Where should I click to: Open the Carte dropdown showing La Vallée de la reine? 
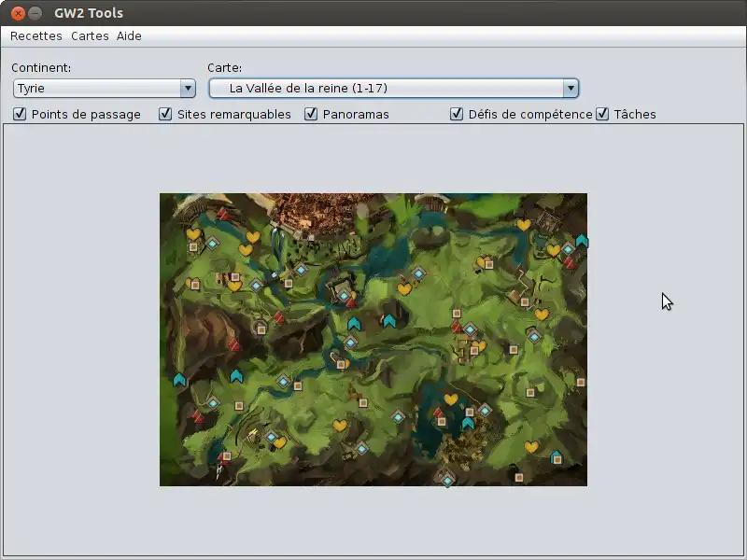(x=394, y=88)
